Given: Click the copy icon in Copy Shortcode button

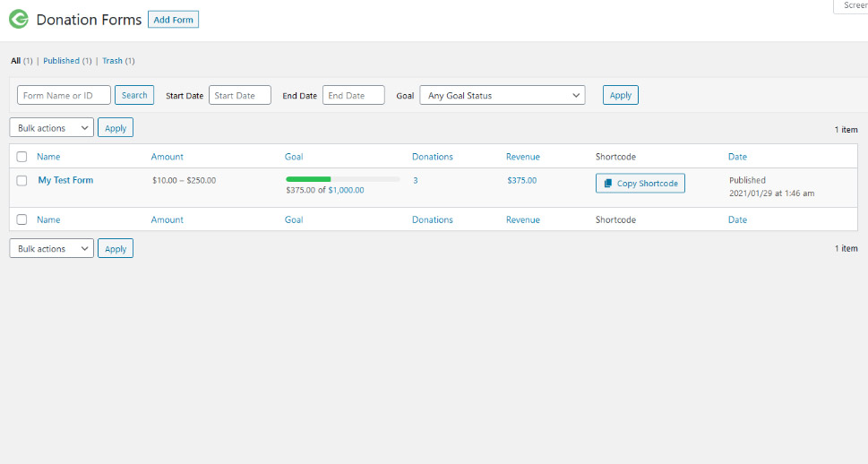Looking at the screenshot, I should pos(608,184).
